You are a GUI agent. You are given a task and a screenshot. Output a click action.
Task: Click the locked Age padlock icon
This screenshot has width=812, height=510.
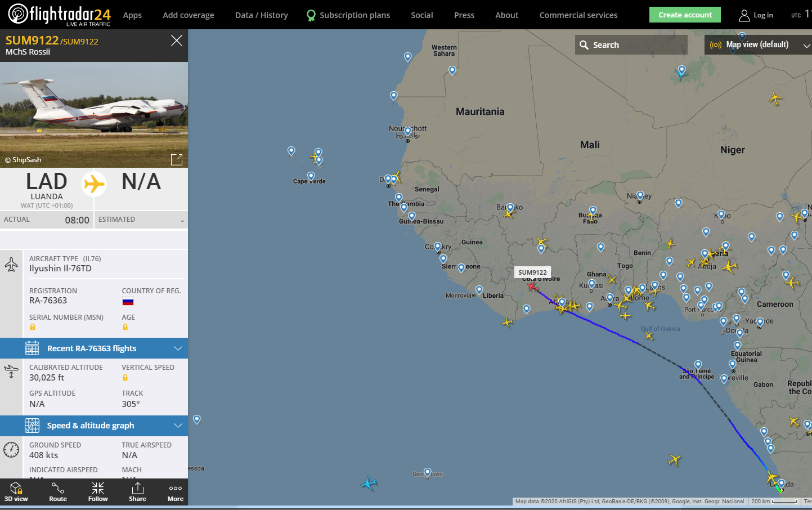click(x=125, y=327)
